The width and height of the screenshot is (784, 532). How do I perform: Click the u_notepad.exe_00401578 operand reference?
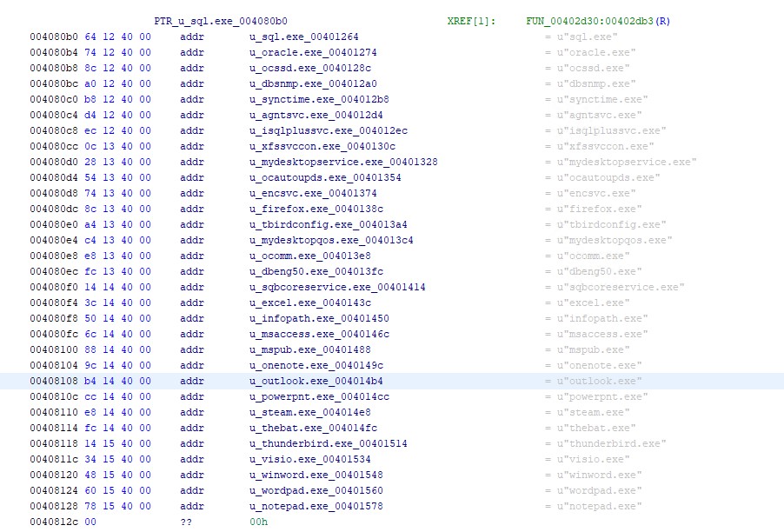pos(316,506)
